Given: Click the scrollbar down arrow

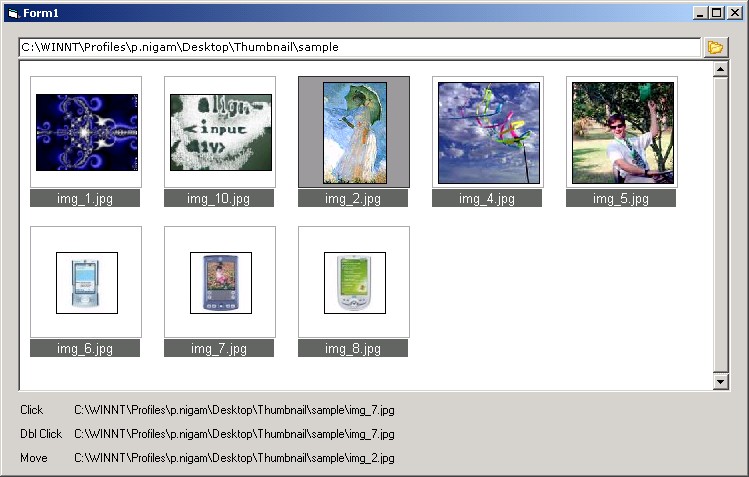Looking at the screenshot, I should tap(719, 381).
